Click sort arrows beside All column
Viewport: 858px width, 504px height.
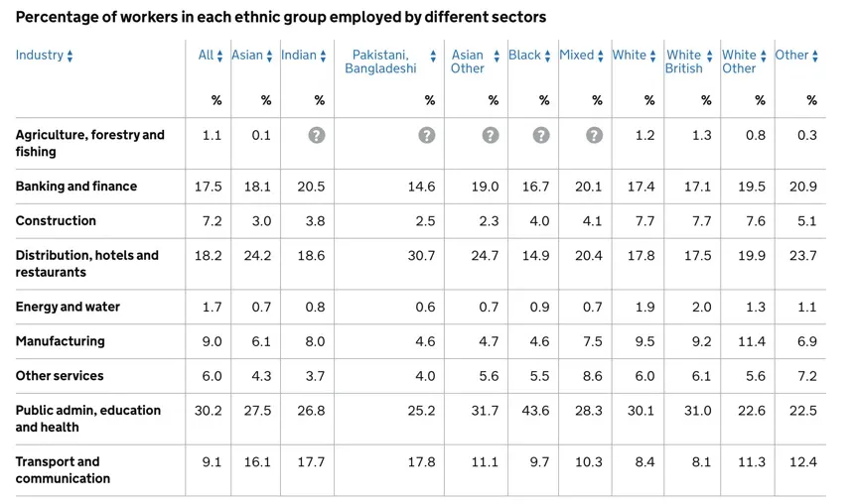tap(220, 56)
